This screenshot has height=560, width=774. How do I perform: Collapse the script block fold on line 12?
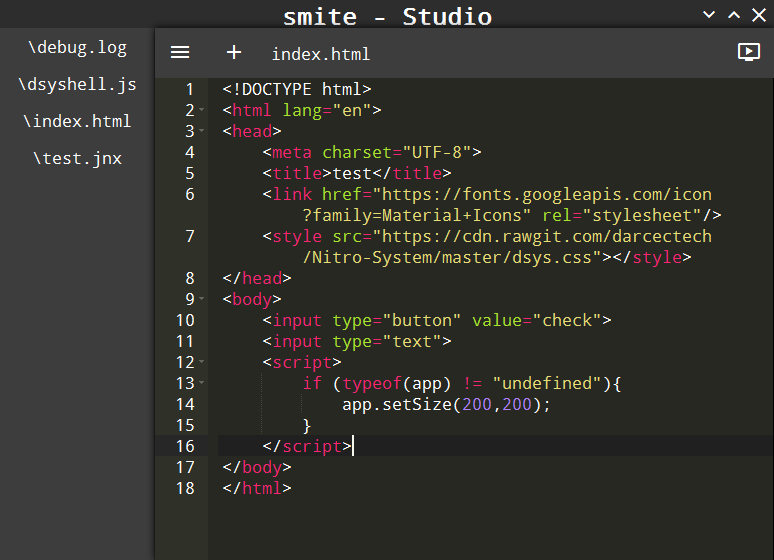[x=201, y=362]
